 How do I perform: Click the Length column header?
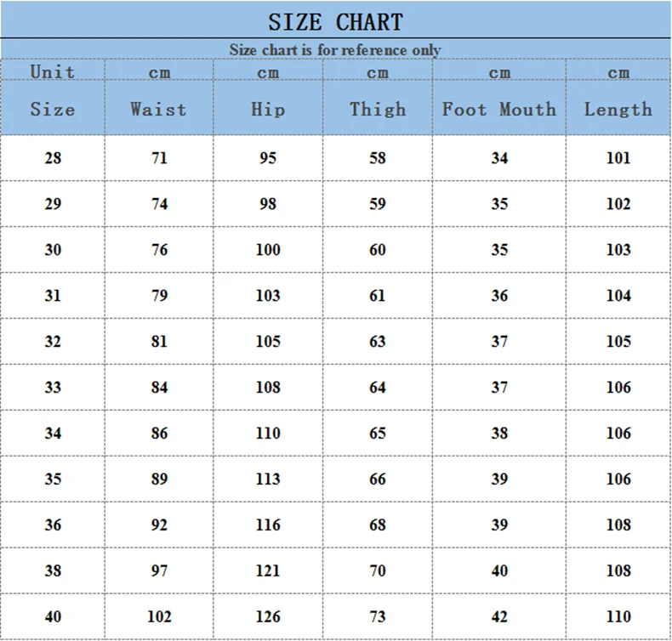[x=618, y=109]
